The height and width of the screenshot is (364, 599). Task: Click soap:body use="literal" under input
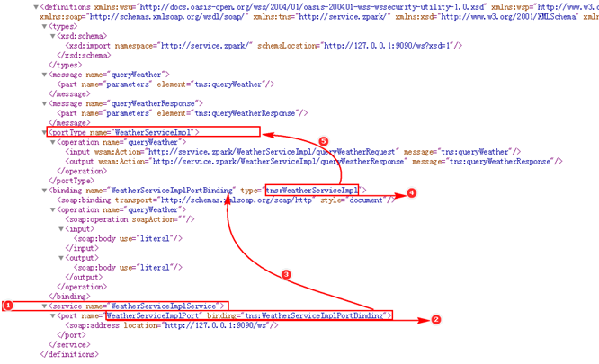click(128, 238)
